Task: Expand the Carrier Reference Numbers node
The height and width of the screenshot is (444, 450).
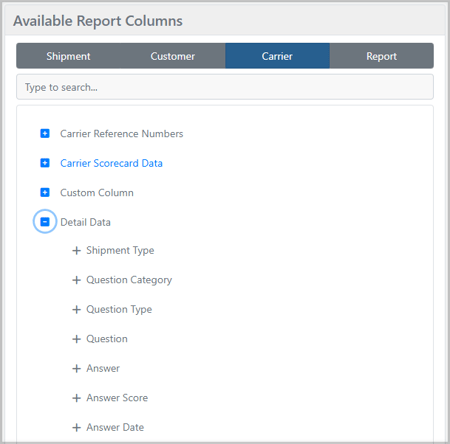Action: [45, 133]
